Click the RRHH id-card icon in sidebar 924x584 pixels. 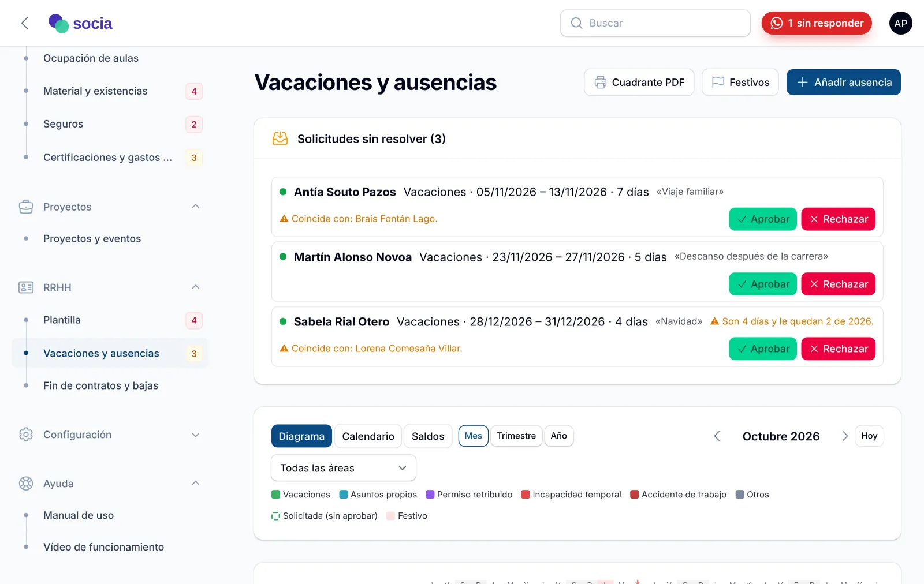click(26, 287)
